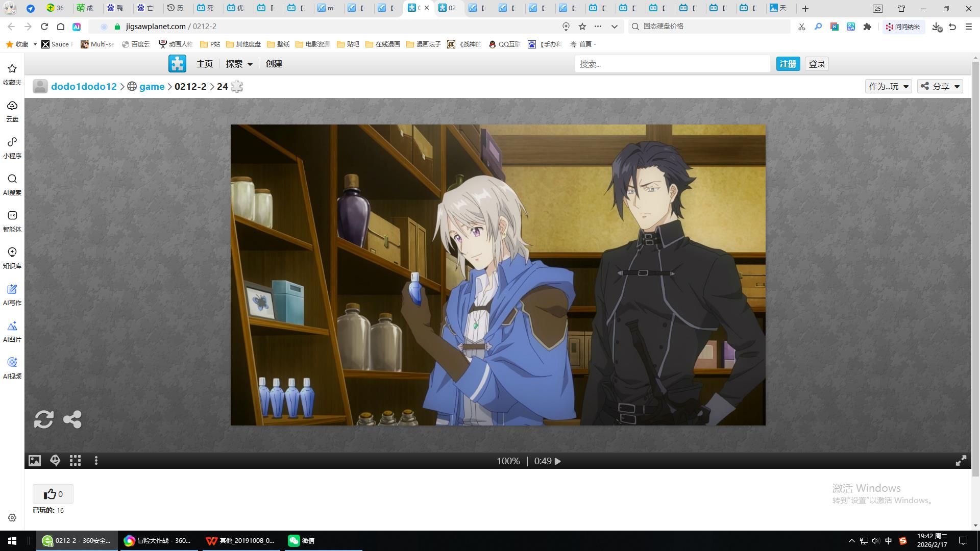Image resolution: width=980 pixels, height=551 pixels.
Task: Toggle the ghost image icon
Action: click(x=55, y=461)
